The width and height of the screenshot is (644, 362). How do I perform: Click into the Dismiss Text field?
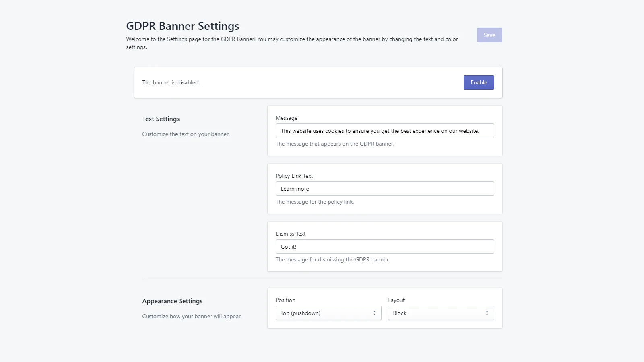384,247
